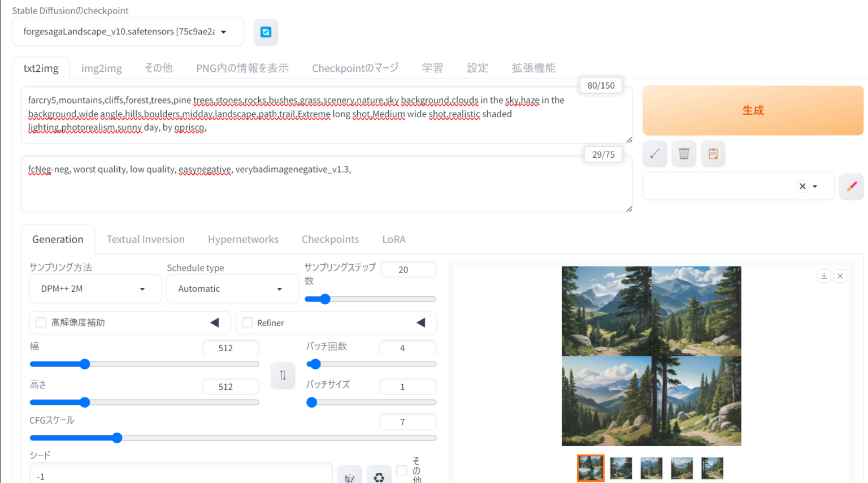Viewport: 868px width, 483px height.
Task: Click the checkpoint refresh icon
Action: pyautogui.click(x=266, y=32)
